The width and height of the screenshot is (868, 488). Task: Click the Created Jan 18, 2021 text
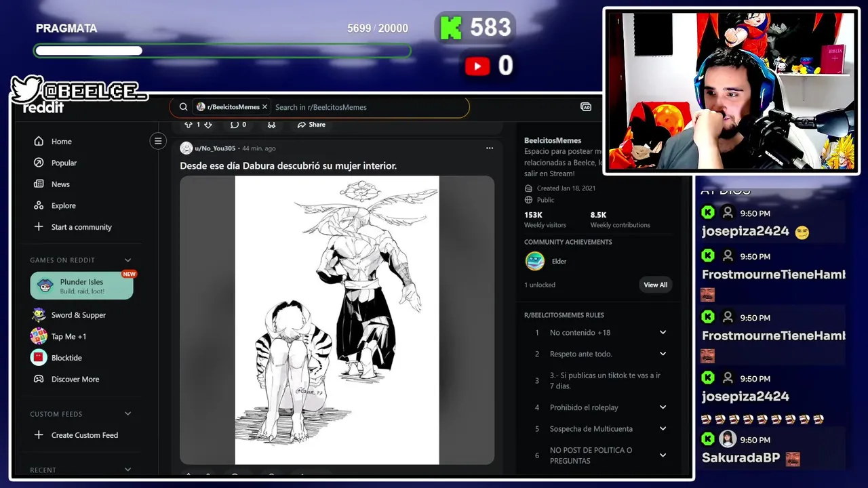566,188
